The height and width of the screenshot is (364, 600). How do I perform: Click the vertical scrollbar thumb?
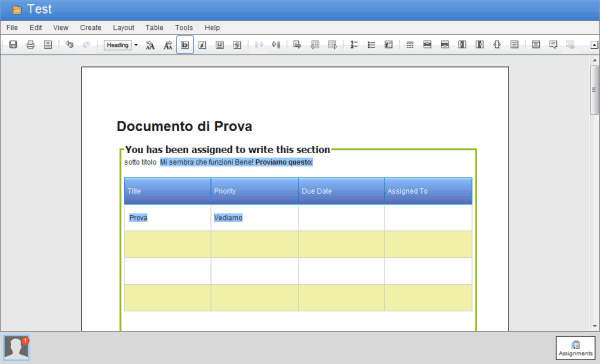tap(594, 90)
